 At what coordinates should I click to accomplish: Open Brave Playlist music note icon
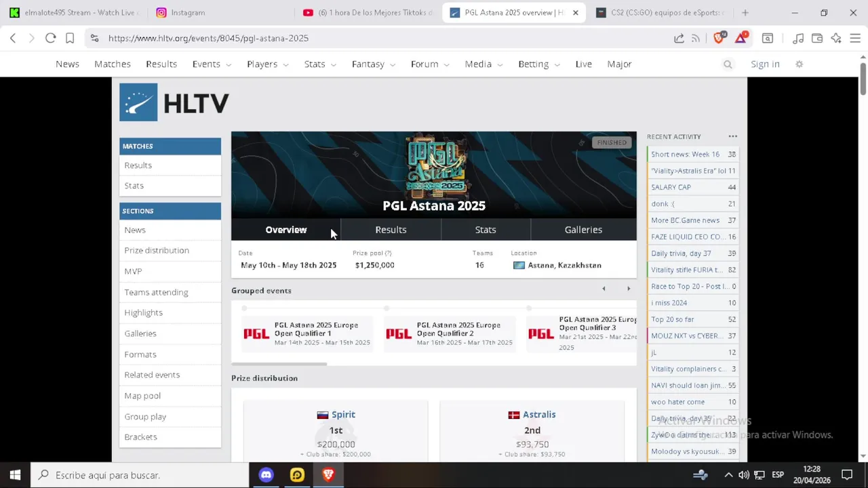(799, 38)
